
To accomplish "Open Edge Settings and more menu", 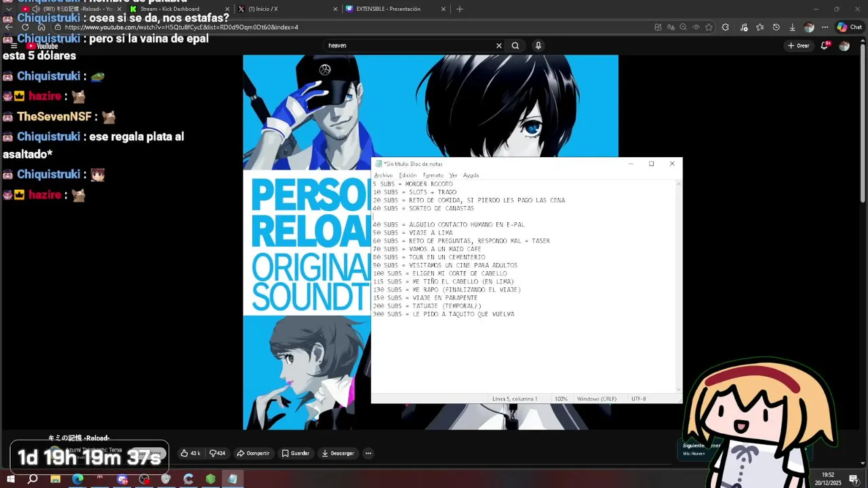I will pyautogui.click(x=825, y=27).
